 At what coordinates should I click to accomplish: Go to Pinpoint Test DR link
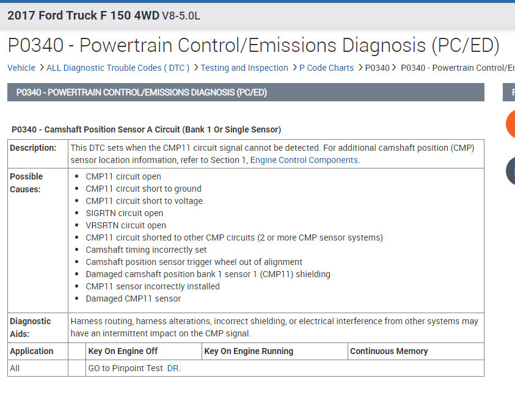173,368
